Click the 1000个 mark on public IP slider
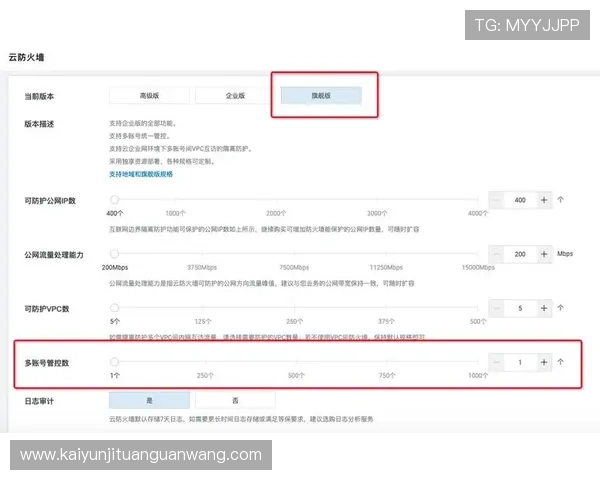Screen dimensions: 600x480 (x=175, y=213)
